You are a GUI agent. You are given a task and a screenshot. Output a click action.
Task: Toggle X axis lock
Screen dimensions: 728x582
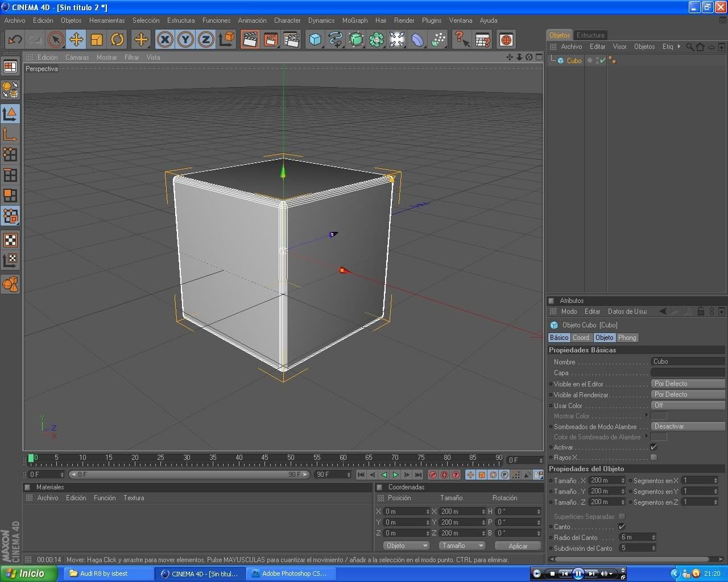click(x=165, y=39)
